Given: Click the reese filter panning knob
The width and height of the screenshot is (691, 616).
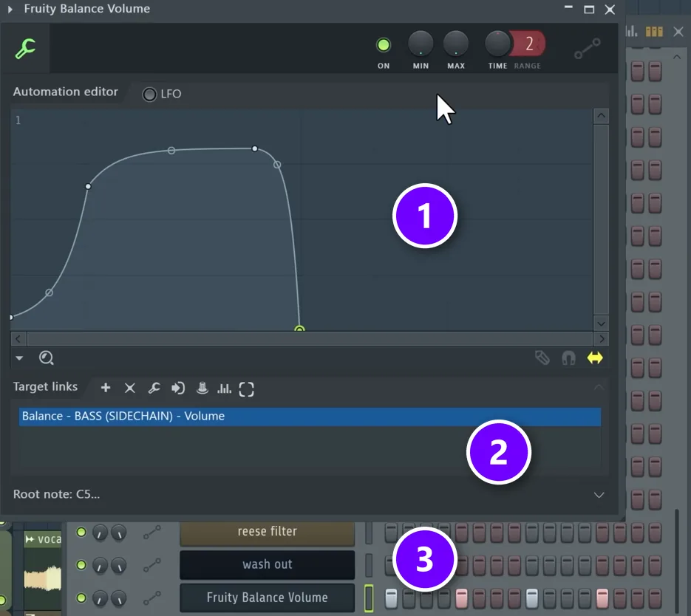Looking at the screenshot, I should (x=100, y=533).
